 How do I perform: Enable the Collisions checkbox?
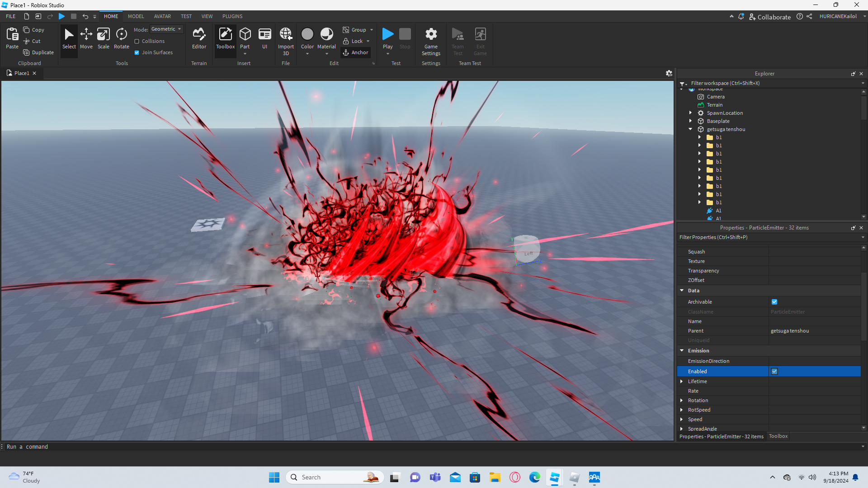coord(137,41)
